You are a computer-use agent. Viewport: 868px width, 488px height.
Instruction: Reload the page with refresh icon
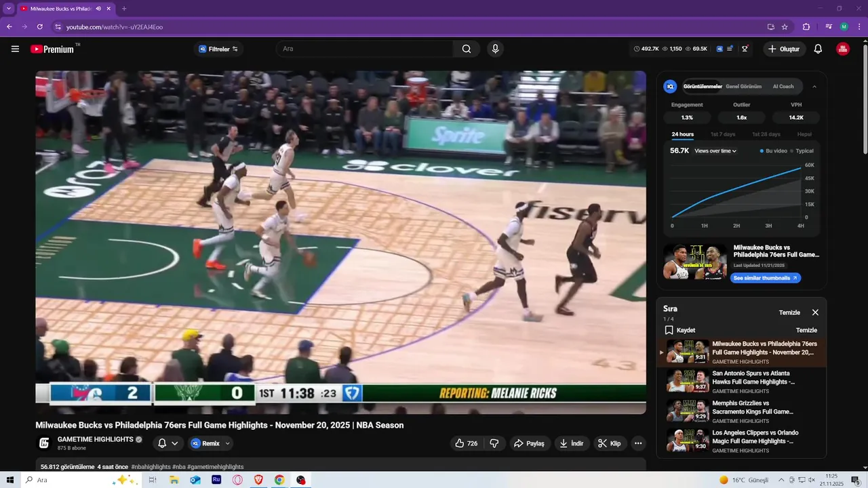pos(39,27)
